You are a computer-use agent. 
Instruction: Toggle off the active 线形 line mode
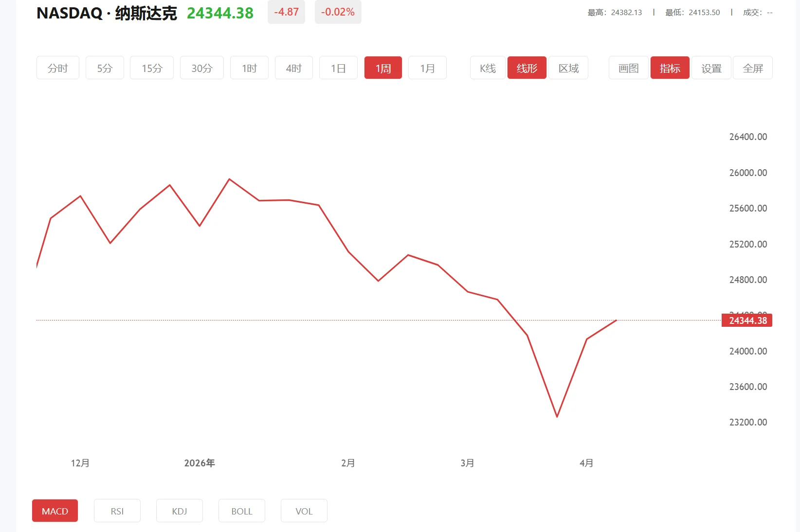pos(527,68)
